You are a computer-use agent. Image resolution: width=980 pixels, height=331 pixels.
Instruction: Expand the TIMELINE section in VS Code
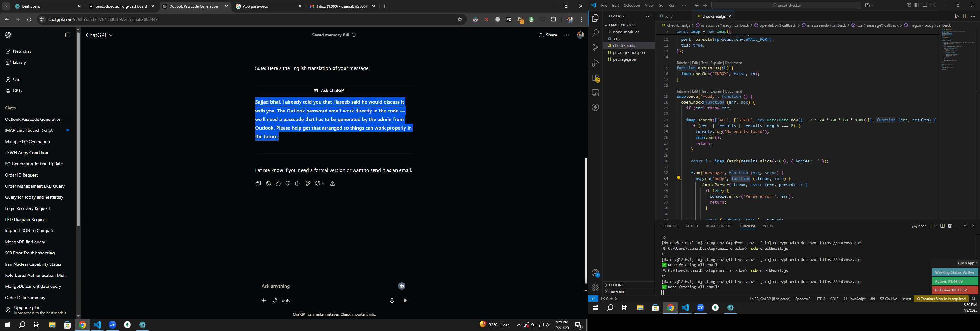[x=629, y=292]
